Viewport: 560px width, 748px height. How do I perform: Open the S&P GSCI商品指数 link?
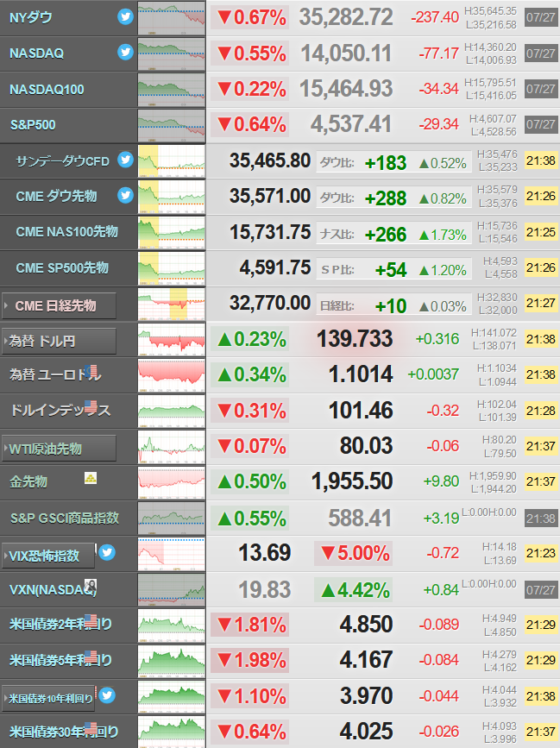pyautogui.click(x=65, y=518)
